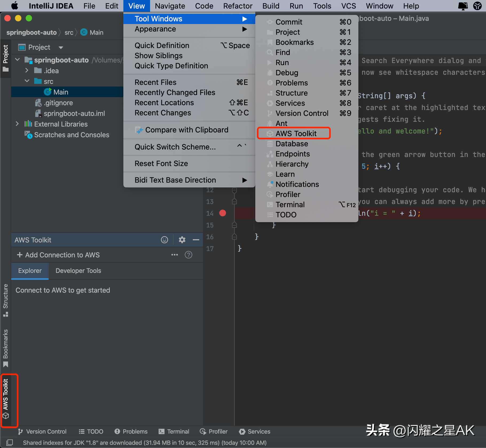Viewport: 486px width, 448px height.
Task: Toggle code fold marker on line 16
Action: [x=234, y=237]
